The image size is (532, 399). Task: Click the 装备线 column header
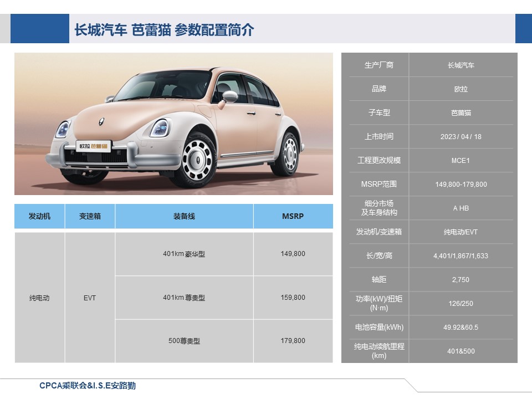pyautogui.click(x=184, y=216)
